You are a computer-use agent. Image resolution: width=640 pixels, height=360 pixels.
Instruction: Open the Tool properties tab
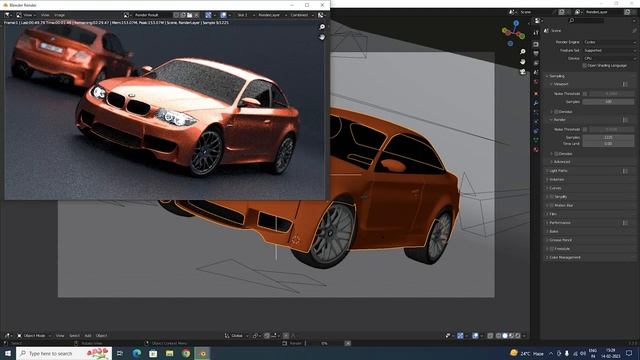click(x=536, y=33)
